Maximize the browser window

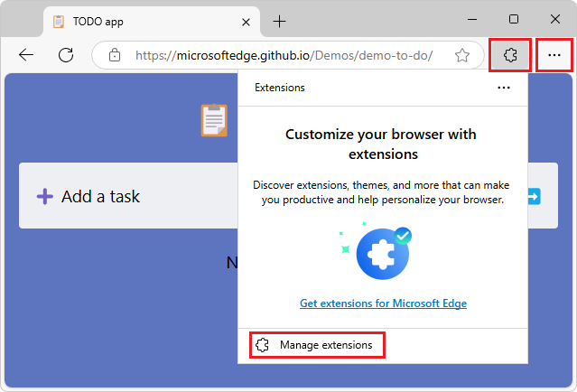(514, 19)
